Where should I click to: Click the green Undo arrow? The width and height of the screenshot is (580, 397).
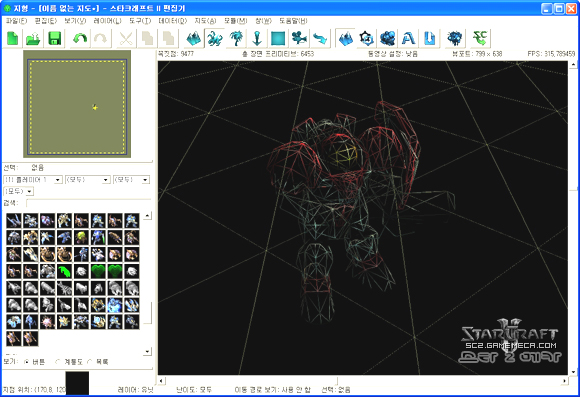tap(80, 38)
